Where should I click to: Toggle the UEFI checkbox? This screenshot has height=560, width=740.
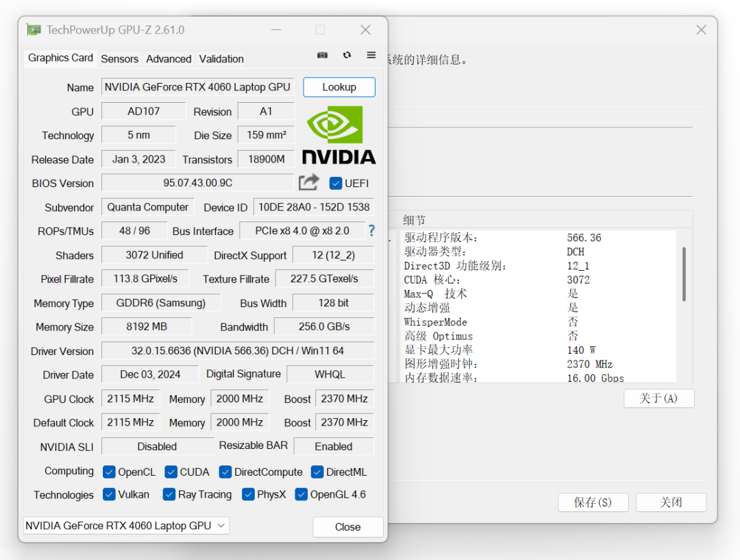point(336,183)
